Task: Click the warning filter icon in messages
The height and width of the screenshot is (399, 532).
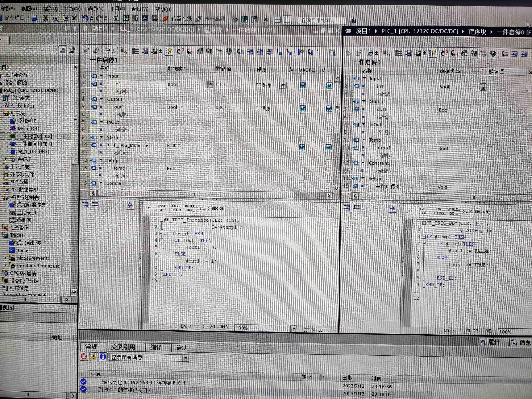Action: [93, 357]
